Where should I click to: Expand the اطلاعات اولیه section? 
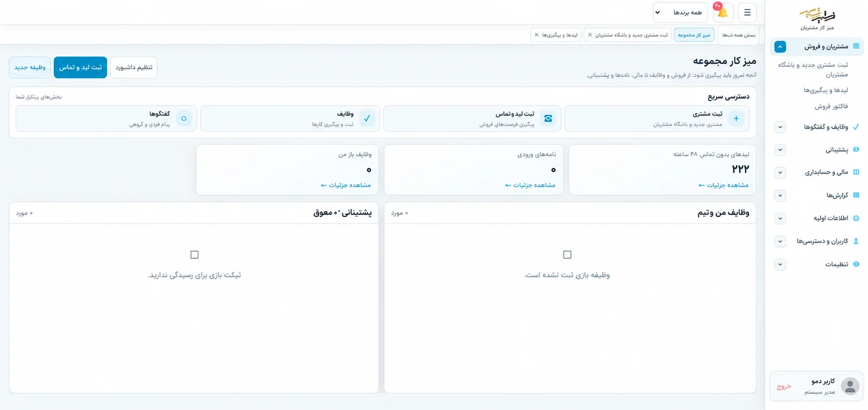[x=780, y=219]
